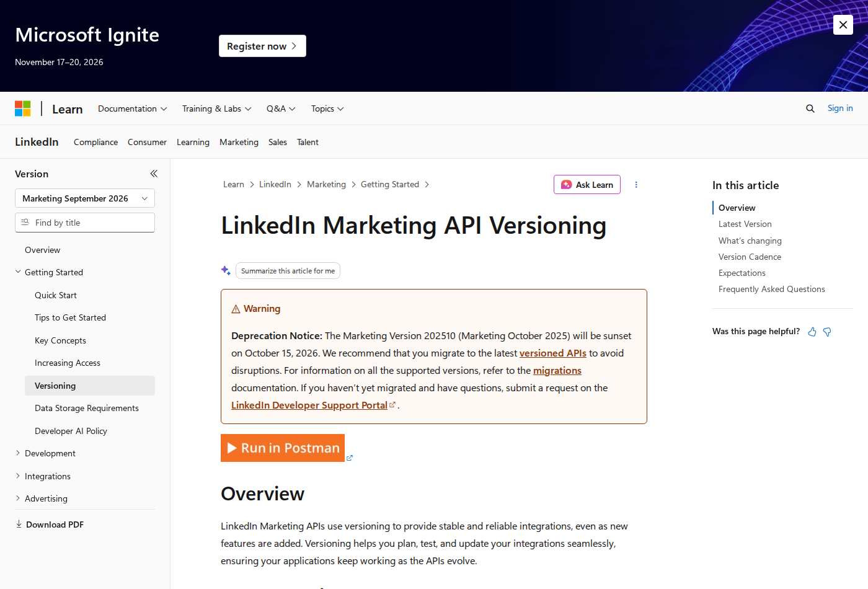Collapse the Getting Started tree section
Image resolution: width=868 pixels, height=589 pixels.
[18, 272]
